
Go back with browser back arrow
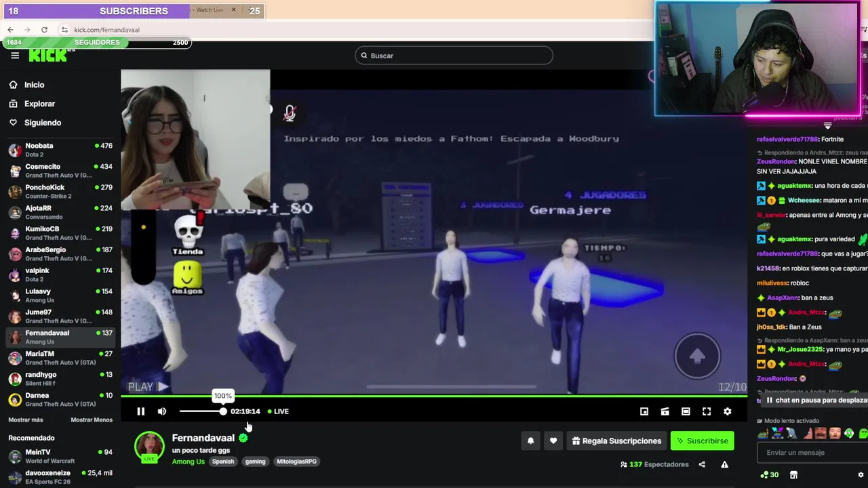[x=10, y=30]
